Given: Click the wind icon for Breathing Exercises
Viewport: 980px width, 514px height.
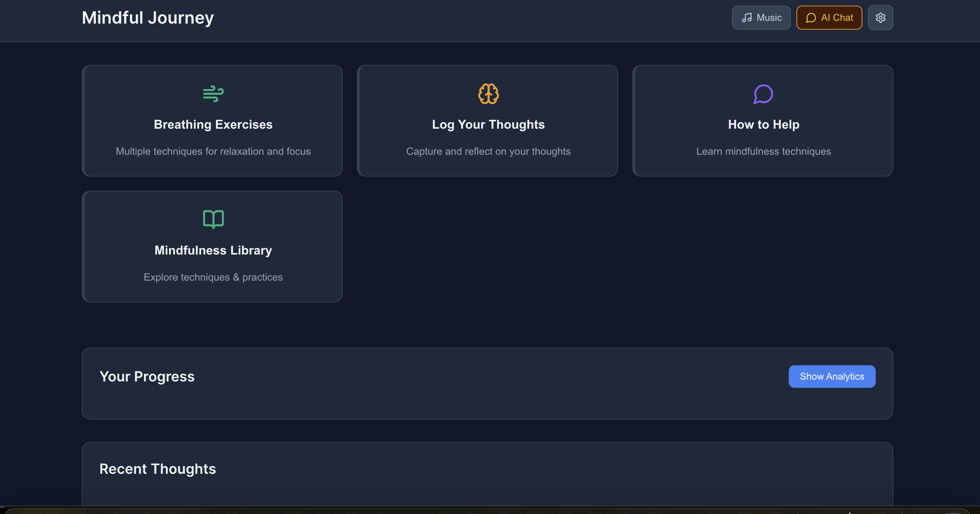Looking at the screenshot, I should coord(213,94).
